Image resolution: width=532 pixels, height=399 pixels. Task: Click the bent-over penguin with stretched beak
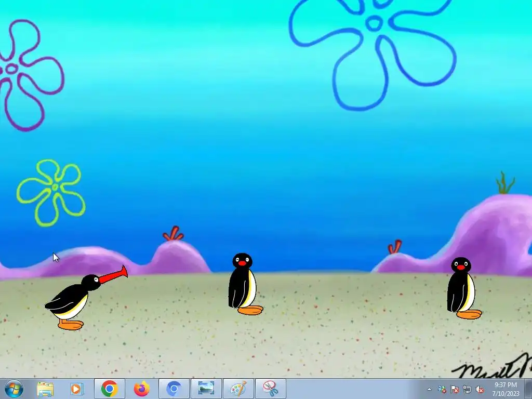[86, 298]
